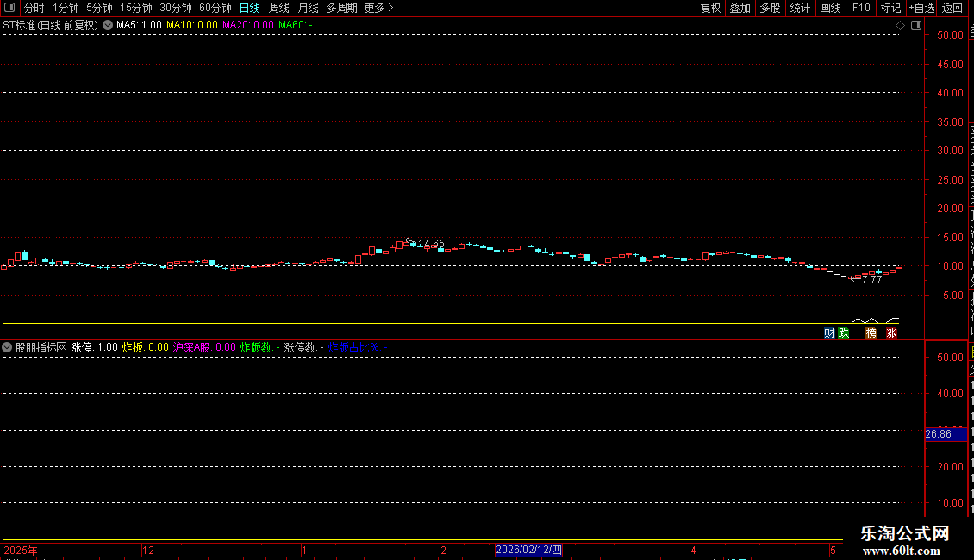Click the 返回 back button
The width and height of the screenshot is (974, 560).
[x=952, y=8]
